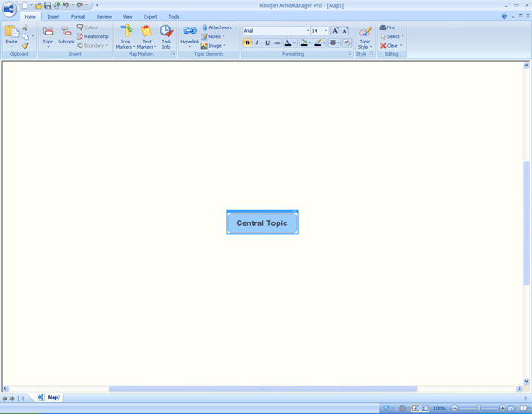The height and width of the screenshot is (414, 532).
Task: Cut selection with the scissors icon
Action: (x=26, y=27)
